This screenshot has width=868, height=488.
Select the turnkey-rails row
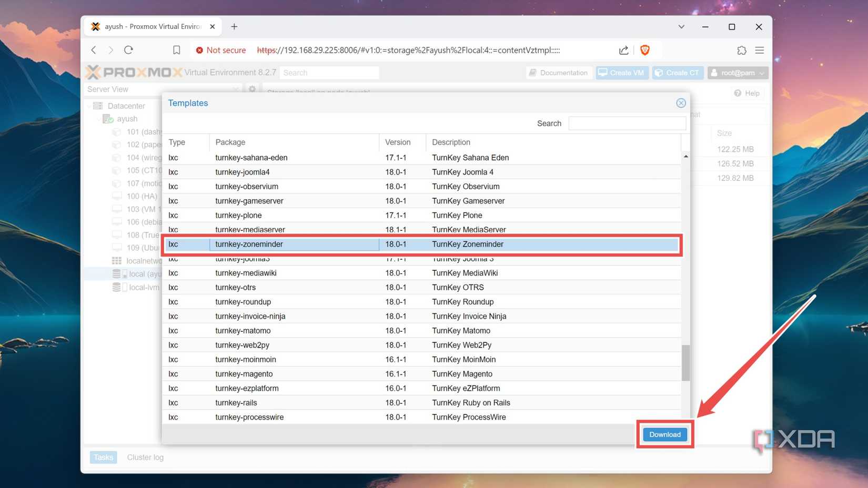[x=421, y=403]
